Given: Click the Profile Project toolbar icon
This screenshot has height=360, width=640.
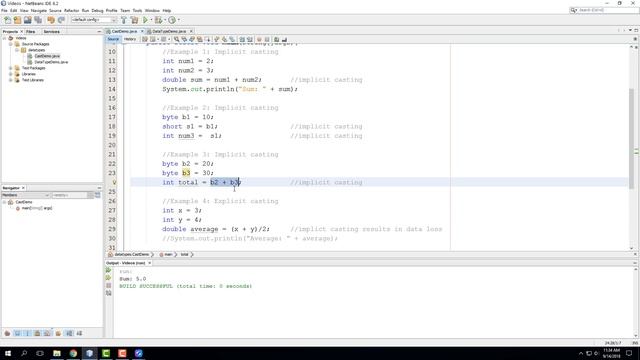Looking at the screenshot, I should click(172, 20).
